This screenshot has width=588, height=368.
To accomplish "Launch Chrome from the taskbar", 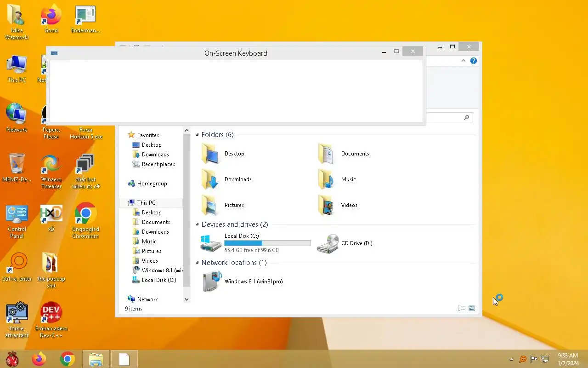I will (x=68, y=359).
